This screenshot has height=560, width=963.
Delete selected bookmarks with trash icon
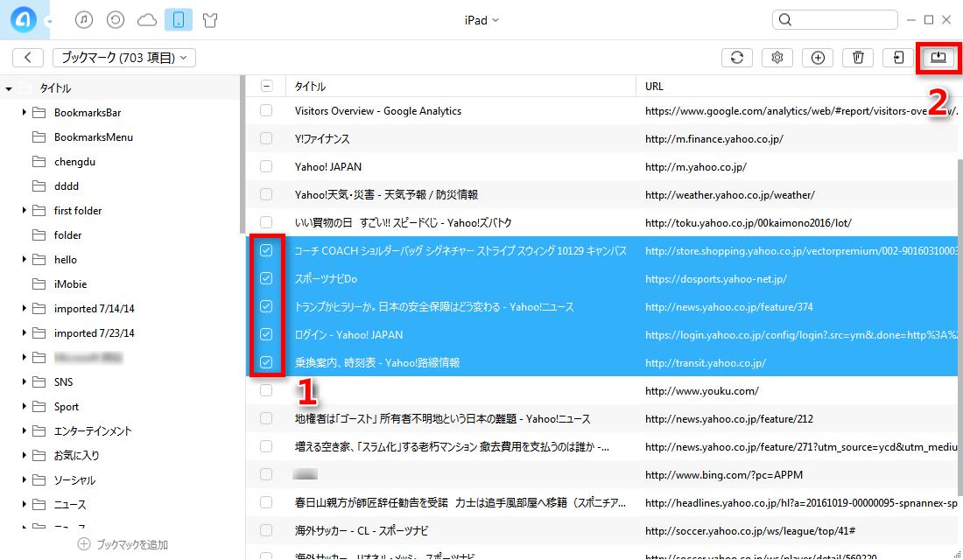point(858,58)
